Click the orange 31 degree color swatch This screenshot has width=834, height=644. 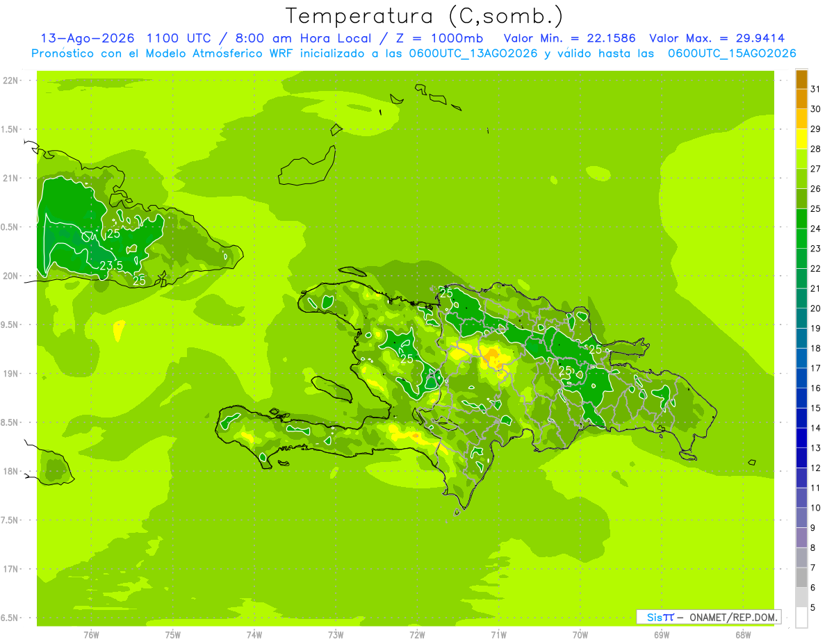pos(801,79)
